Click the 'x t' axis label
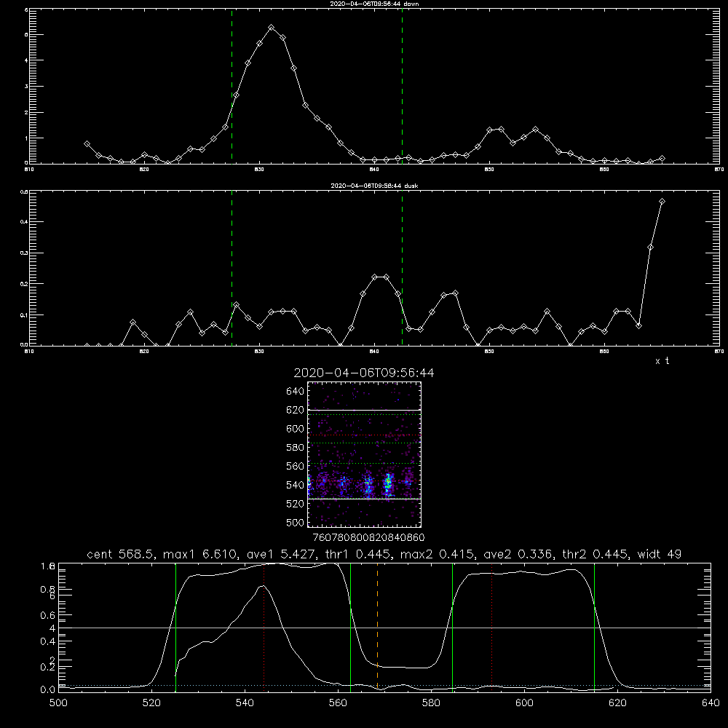The width and height of the screenshot is (728, 728). tap(662, 361)
